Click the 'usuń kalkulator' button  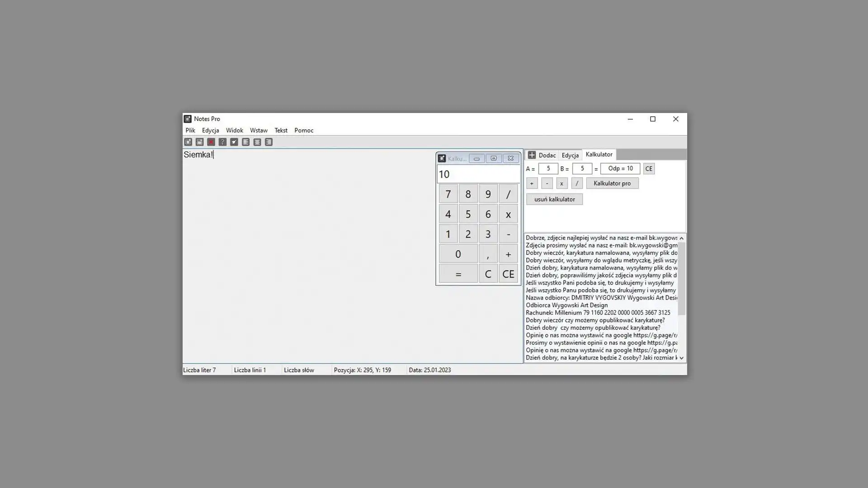point(554,199)
